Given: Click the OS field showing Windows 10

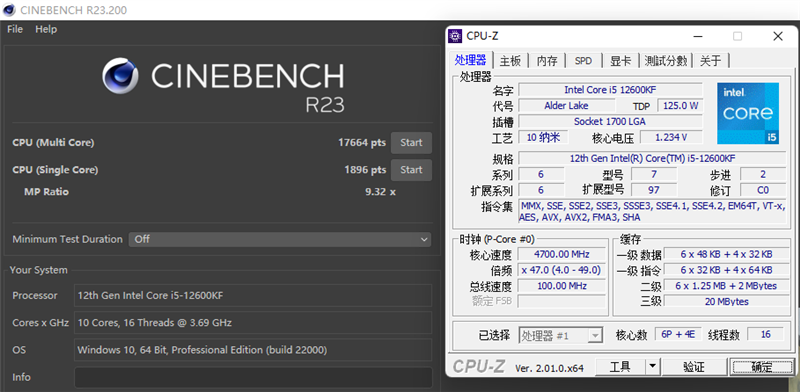Looking at the screenshot, I should 253,350.
